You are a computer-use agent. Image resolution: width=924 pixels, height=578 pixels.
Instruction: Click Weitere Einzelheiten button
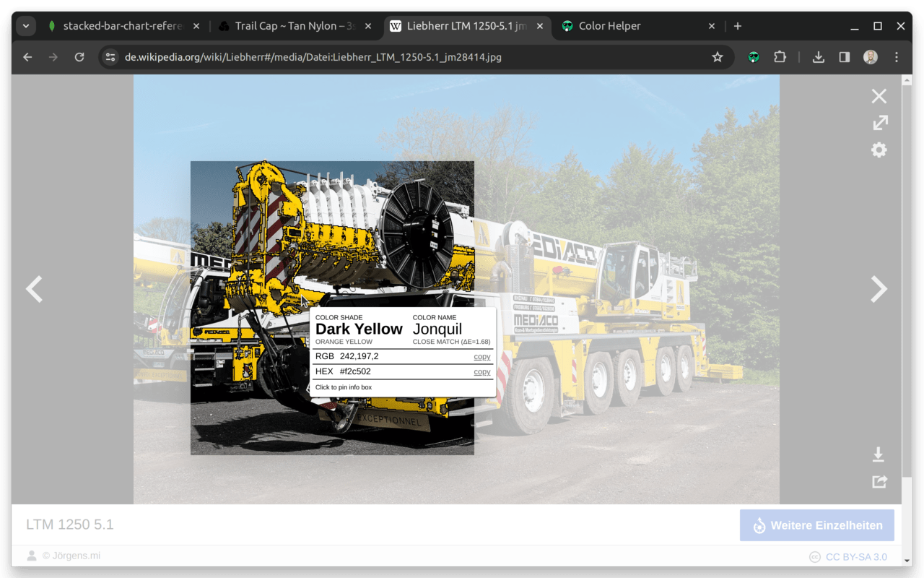tap(817, 525)
